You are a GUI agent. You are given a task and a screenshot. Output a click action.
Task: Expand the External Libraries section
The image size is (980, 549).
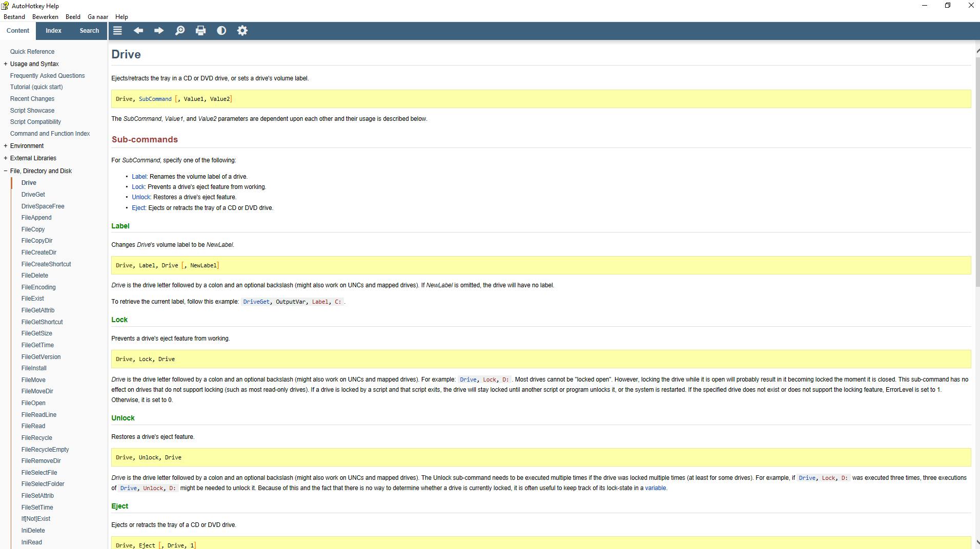tap(6, 158)
